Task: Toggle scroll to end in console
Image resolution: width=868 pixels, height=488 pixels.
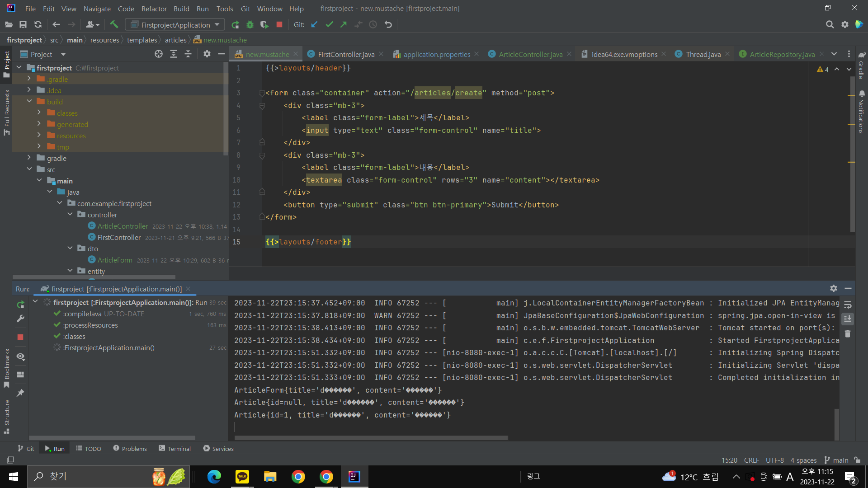Action: pyautogui.click(x=848, y=319)
